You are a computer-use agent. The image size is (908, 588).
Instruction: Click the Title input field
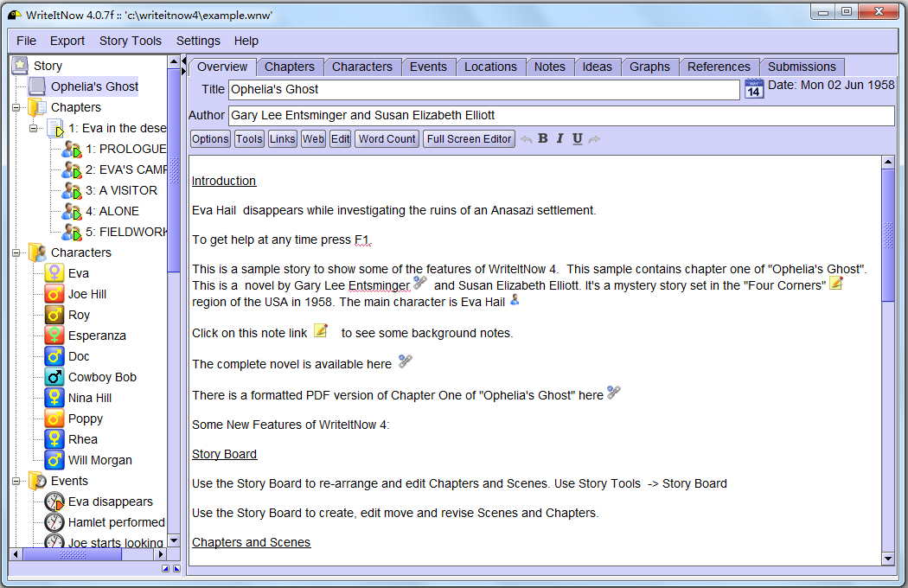[x=484, y=89]
